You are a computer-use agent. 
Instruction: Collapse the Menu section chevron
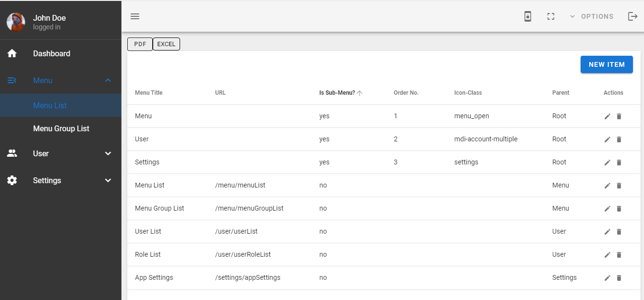[x=108, y=80]
